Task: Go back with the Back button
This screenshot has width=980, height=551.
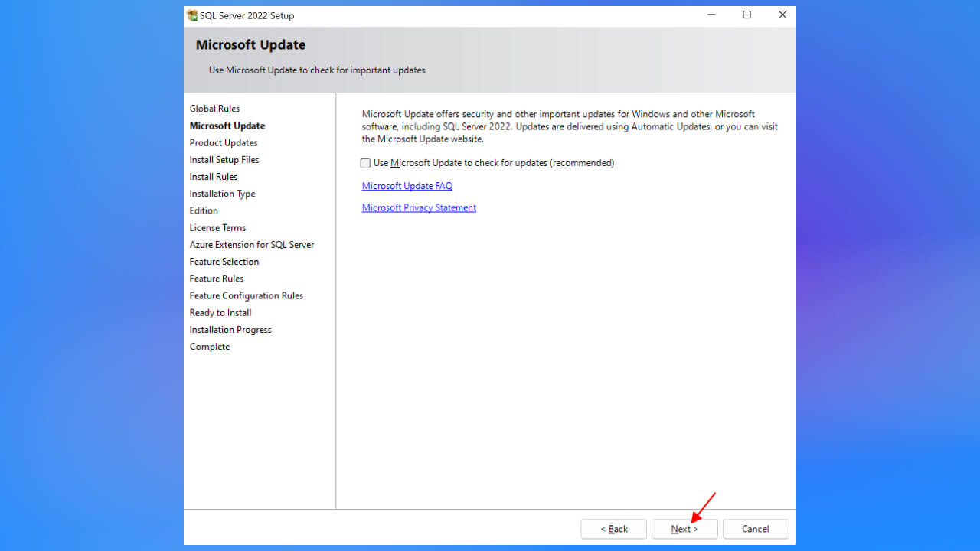Action: point(613,529)
